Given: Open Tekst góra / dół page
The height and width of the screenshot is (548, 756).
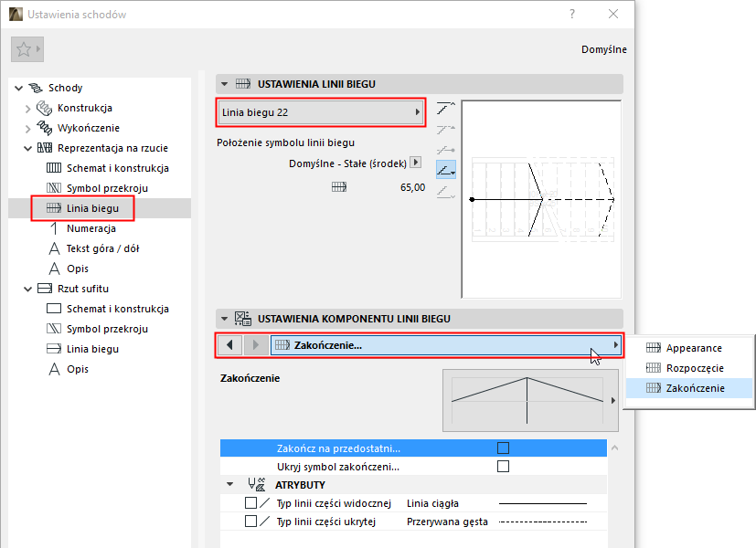Looking at the screenshot, I should [x=102, y=248].
